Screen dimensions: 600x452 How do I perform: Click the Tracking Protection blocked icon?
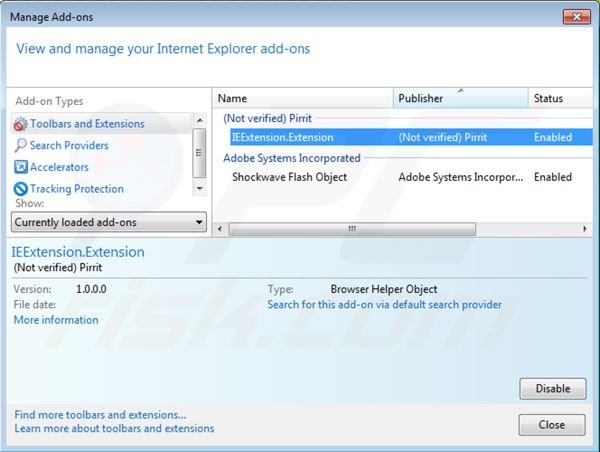(x=20, y=189)
